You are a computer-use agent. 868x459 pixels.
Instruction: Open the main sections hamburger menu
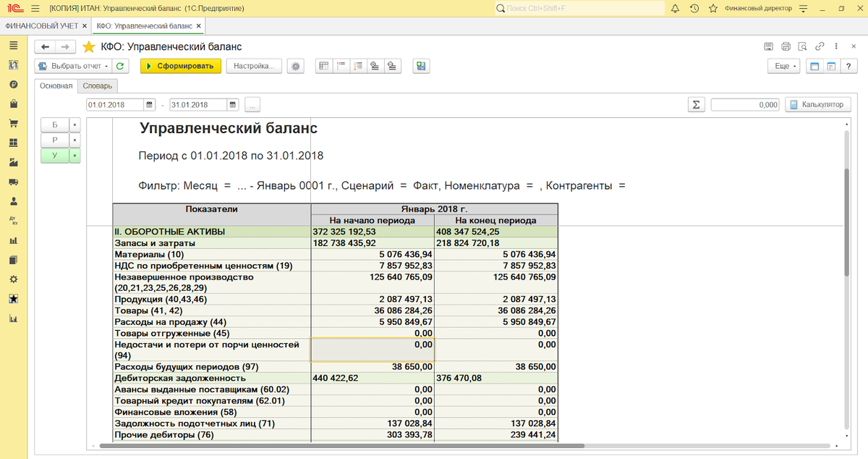click(13, 45)
